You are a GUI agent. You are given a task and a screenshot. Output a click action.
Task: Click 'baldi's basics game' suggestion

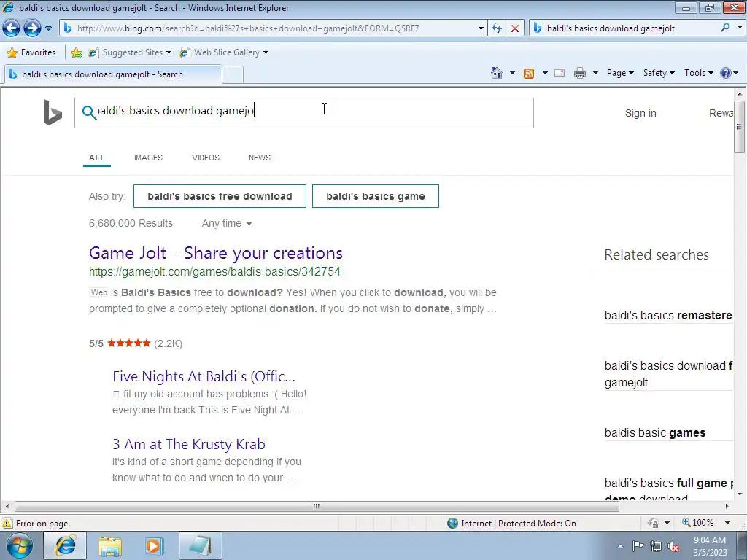376,196
